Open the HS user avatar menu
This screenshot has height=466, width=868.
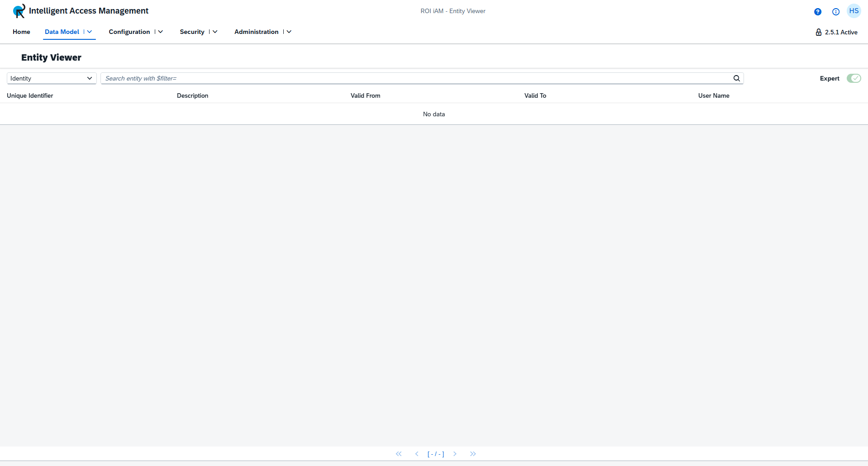[854, 11]
